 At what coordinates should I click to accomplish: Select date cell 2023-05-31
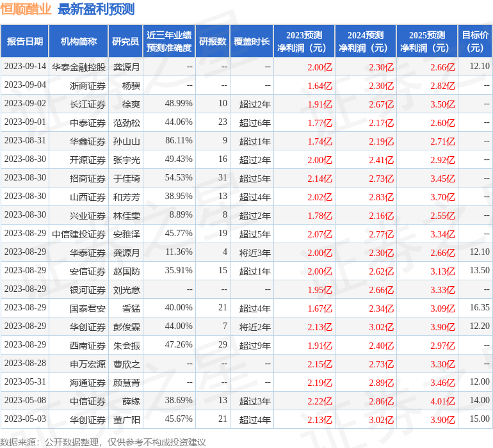pyautogui.click(x=25, y=381)
